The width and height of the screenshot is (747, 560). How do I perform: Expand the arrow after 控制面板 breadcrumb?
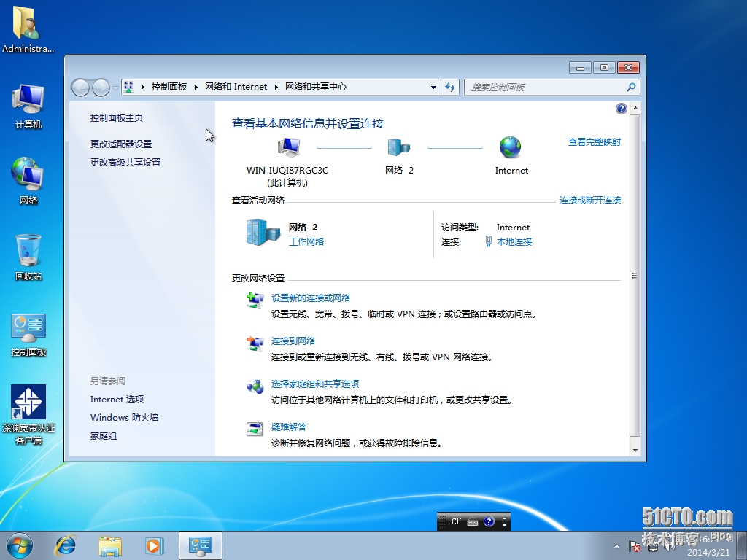[x=196, y=87]
